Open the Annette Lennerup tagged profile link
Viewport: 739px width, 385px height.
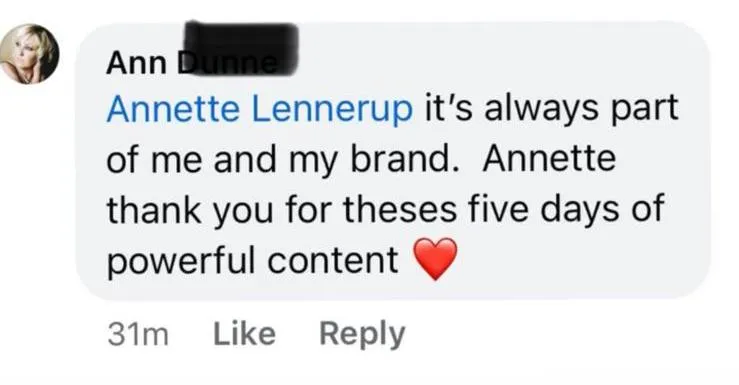click(x=260, y=110)
